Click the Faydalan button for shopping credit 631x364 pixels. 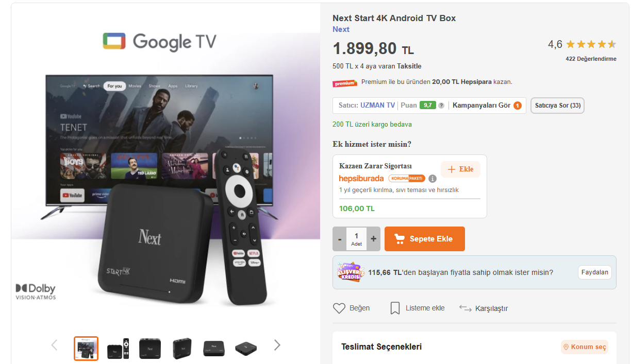(595, 272)
